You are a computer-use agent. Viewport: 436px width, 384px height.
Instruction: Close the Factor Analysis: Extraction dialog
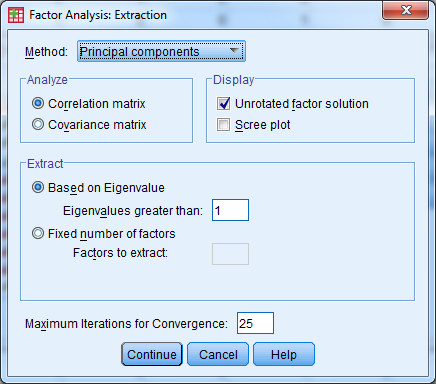[x=405, y=10]
